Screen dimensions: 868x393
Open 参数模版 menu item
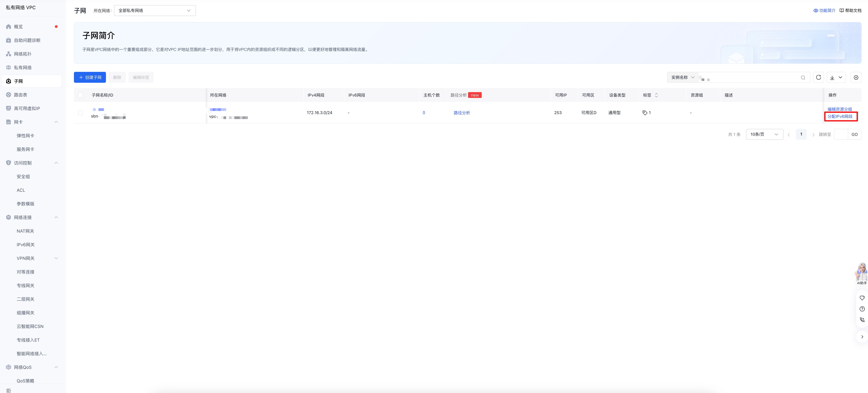pyautogui.click(x=26, y=204)
